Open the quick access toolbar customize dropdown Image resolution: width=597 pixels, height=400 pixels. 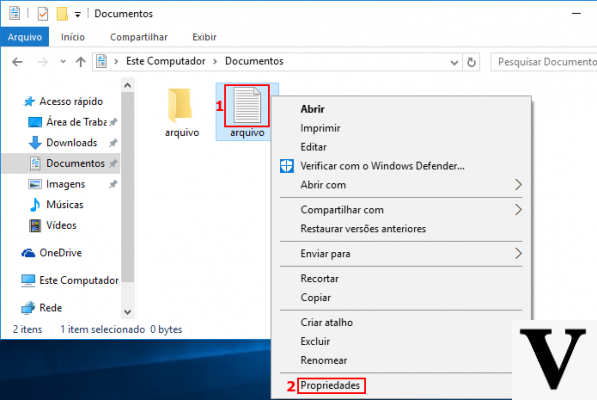click(x=78, y=14)
